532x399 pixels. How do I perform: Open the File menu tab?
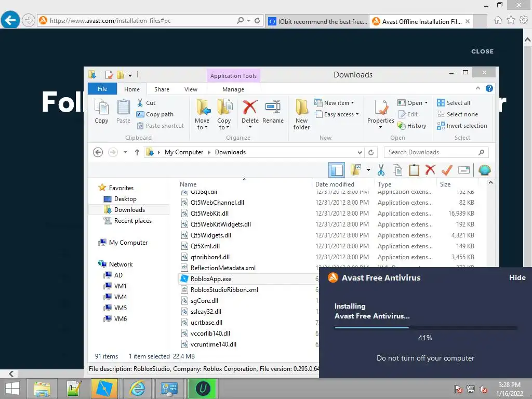click(102, 89)
